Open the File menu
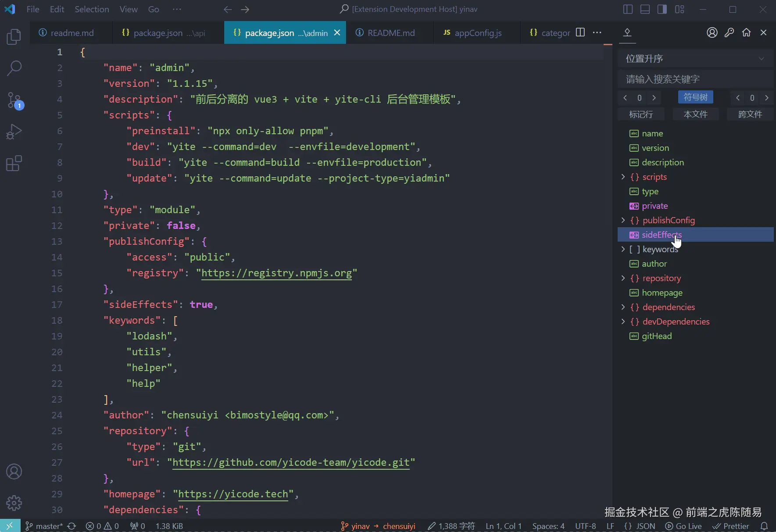This screenshot has width=776, height=532. [33, 9]
